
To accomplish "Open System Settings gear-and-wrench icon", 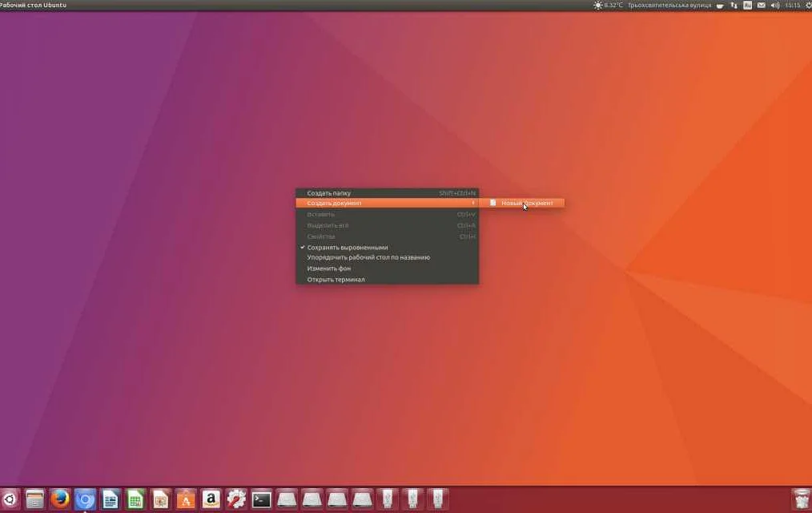I will (x=236, y=499).
